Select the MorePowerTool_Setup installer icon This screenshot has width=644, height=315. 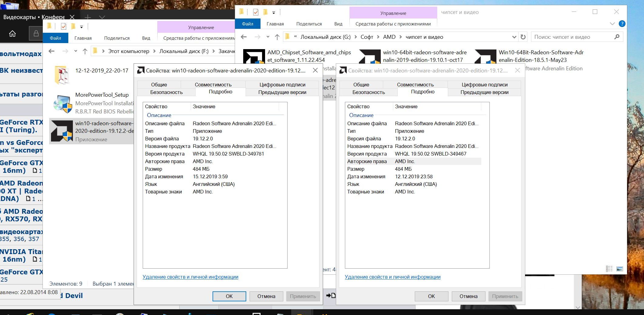click(x=63, y=104)
